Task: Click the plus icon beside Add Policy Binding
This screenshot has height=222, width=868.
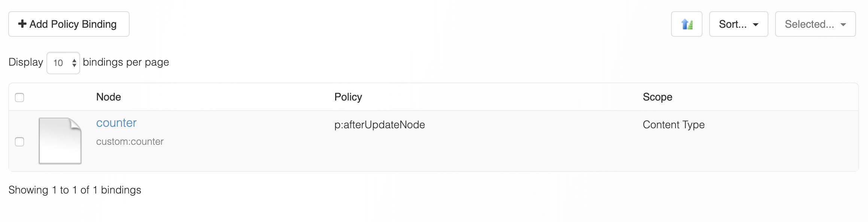Action: pyautogui.click(x=22, y=24)
